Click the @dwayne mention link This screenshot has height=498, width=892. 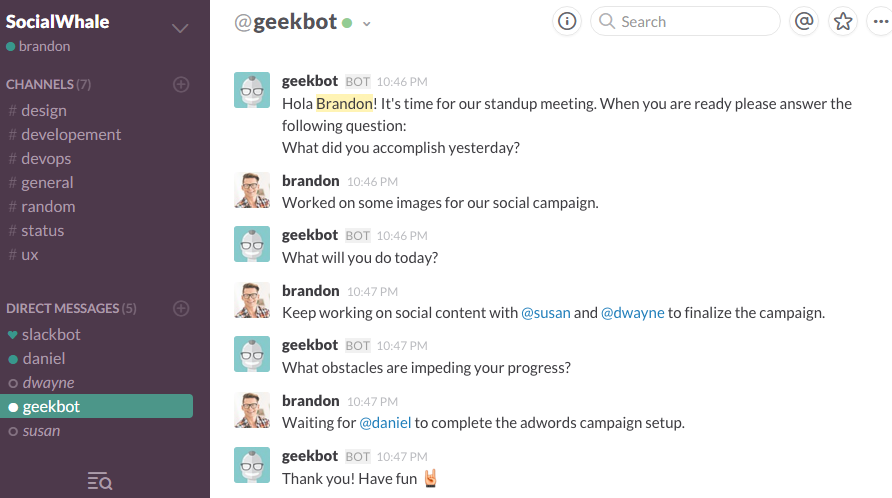pos(632,312)
